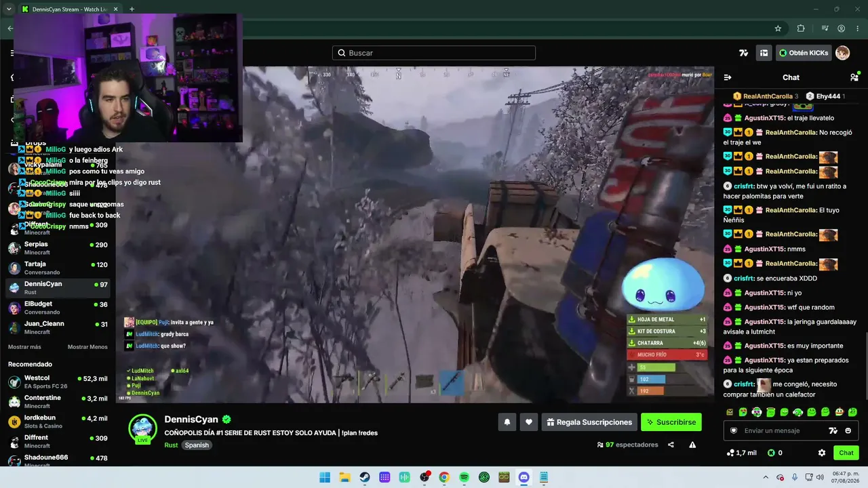Open the Chrome profile icon
Screen dimensions: 868x488
[841, 28]
